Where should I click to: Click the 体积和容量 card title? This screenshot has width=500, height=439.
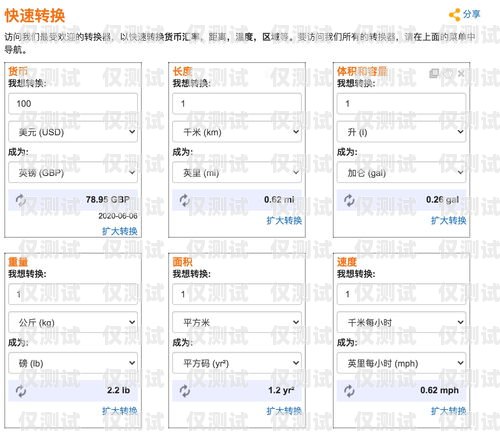click(x=362, y=71)
